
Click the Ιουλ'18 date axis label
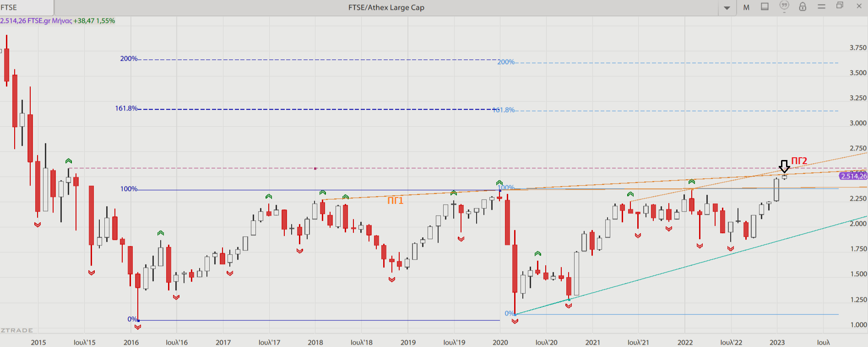point(362,342)
